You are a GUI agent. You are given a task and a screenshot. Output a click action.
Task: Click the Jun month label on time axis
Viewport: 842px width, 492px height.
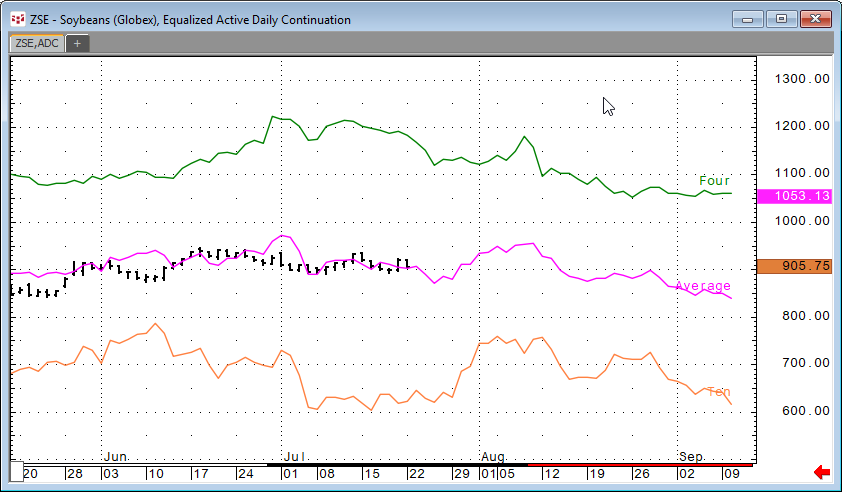(x=116, y=456)
